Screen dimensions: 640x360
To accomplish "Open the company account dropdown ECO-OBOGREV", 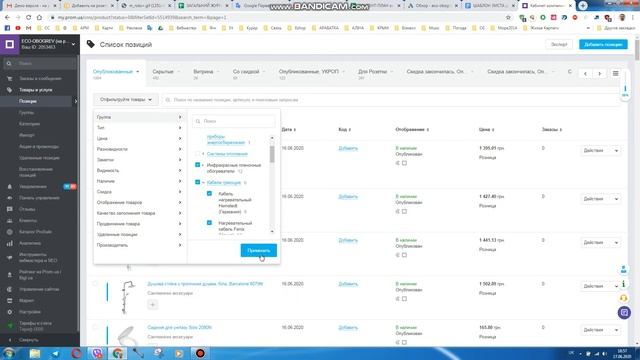I will point(48,44).
